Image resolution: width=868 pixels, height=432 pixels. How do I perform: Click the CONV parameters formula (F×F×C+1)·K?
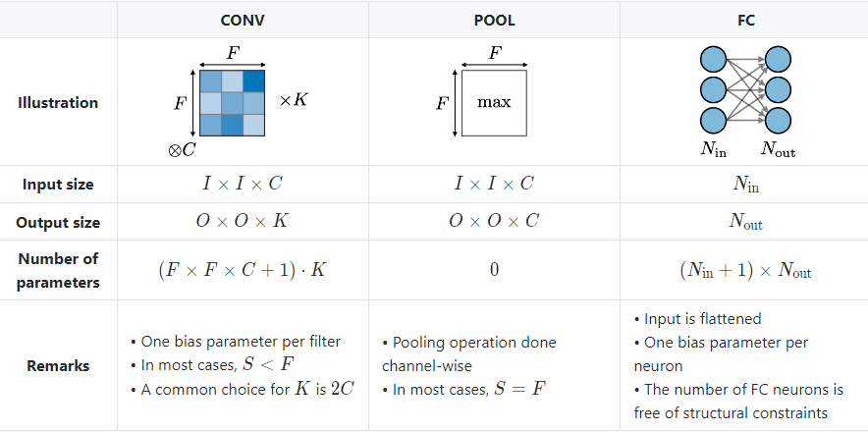[243, 270]
